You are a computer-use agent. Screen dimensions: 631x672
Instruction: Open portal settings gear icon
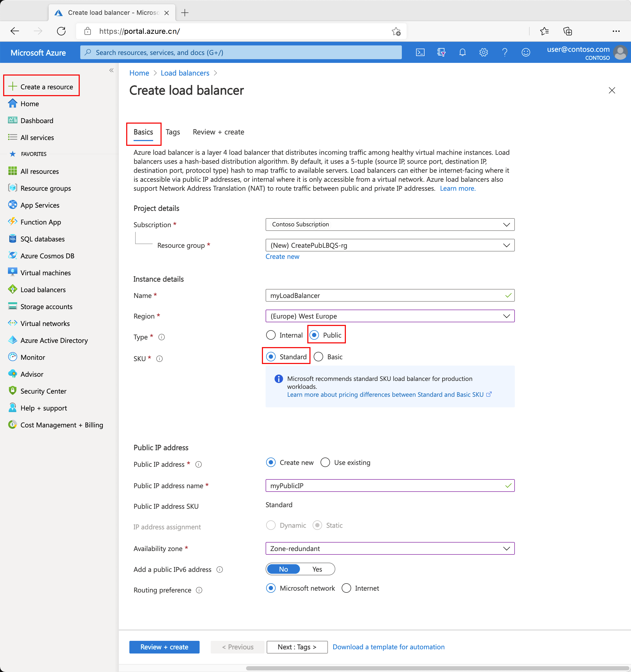point(483,52)
